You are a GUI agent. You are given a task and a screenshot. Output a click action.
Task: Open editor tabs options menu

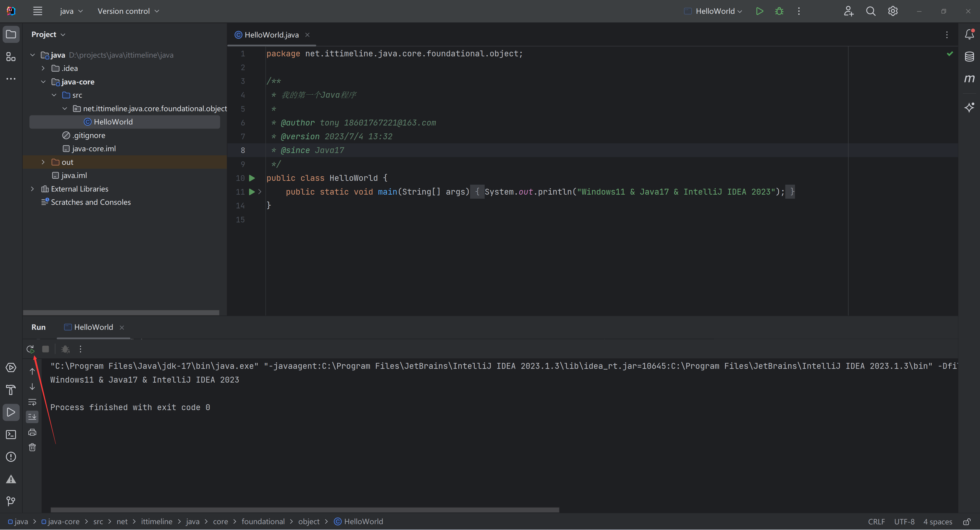point(947,35)
